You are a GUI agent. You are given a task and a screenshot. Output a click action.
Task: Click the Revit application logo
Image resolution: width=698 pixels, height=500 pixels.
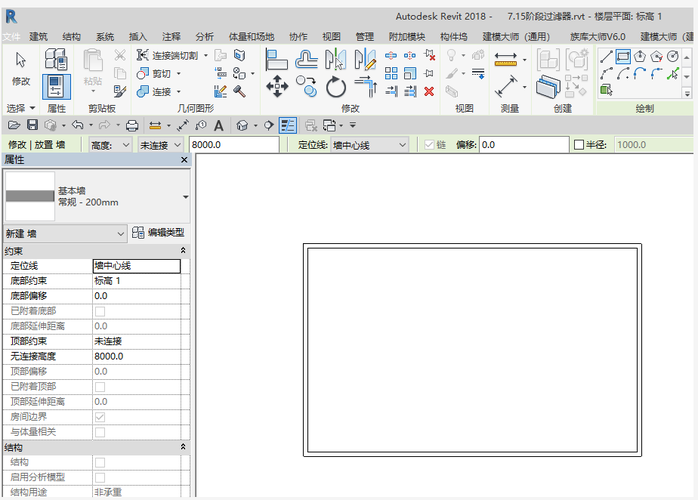click(x=11, y=17)
